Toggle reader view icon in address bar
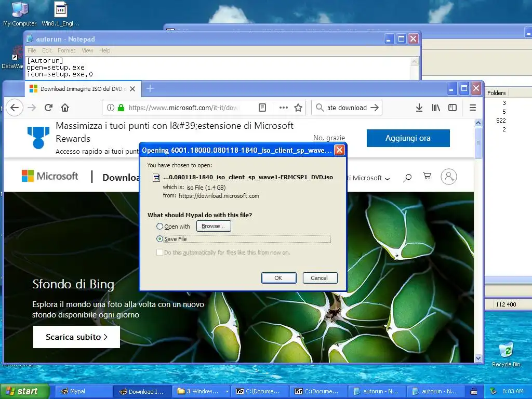This screenshot has height=399, width=532. tap(262, 108)
